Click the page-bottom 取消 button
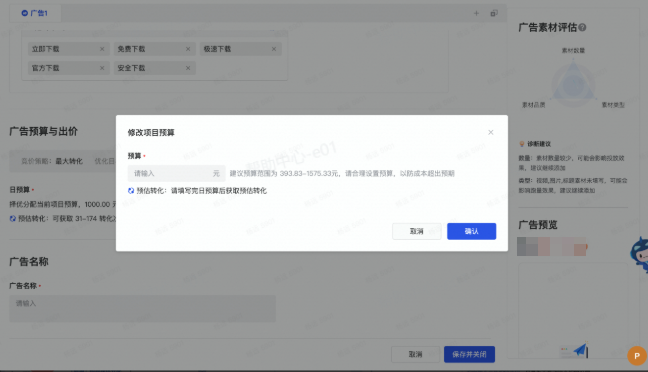 coord(415,354)
